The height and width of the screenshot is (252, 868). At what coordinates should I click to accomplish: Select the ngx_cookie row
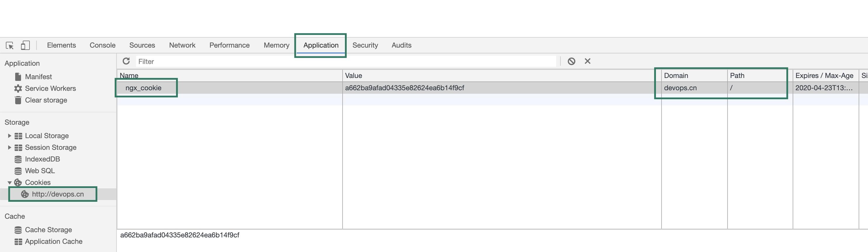pos(143,88)
